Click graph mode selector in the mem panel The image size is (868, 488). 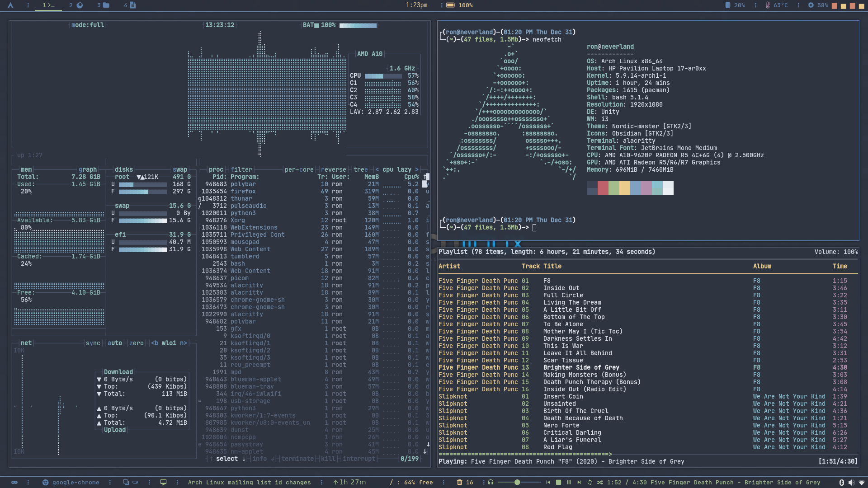pyautogui.click(x=89, y=169)
